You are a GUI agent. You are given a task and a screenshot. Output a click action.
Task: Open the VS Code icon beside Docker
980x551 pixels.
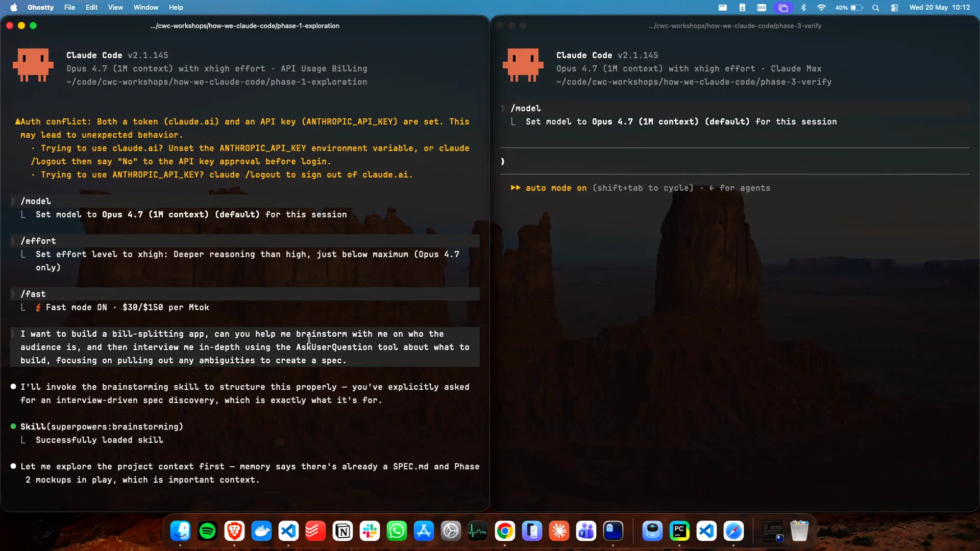[x=288, y=531]
